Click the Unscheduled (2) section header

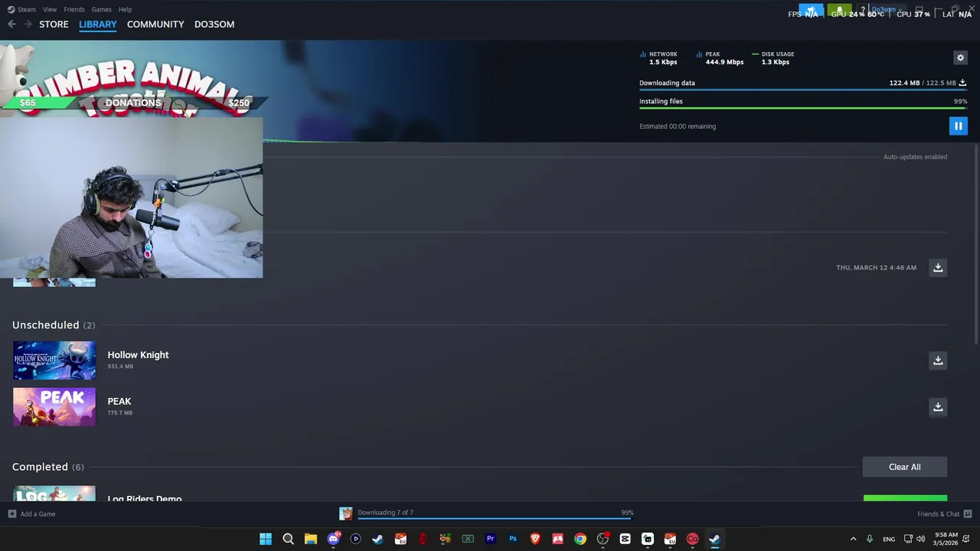54,325
